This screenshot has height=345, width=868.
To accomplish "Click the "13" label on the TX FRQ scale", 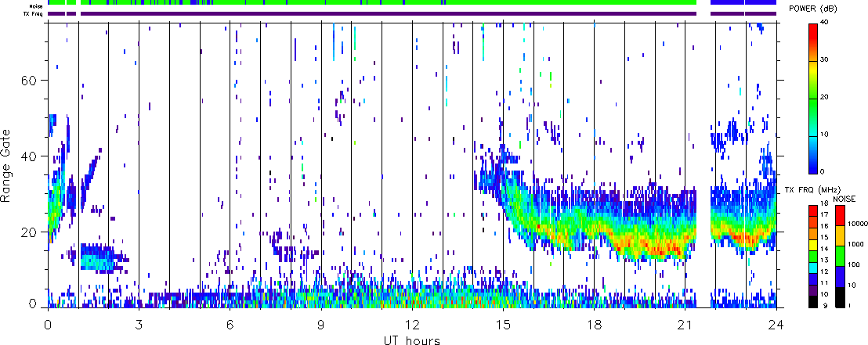I will click(x=824, y=260).
